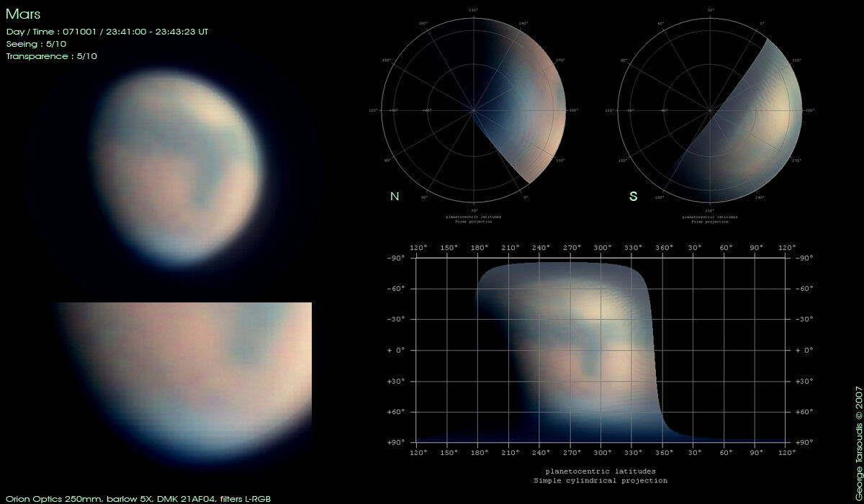This screenshot has height=504, width=864.
Task: Click the simple cylindrical projection map
Action: click(x=601, y=350)
